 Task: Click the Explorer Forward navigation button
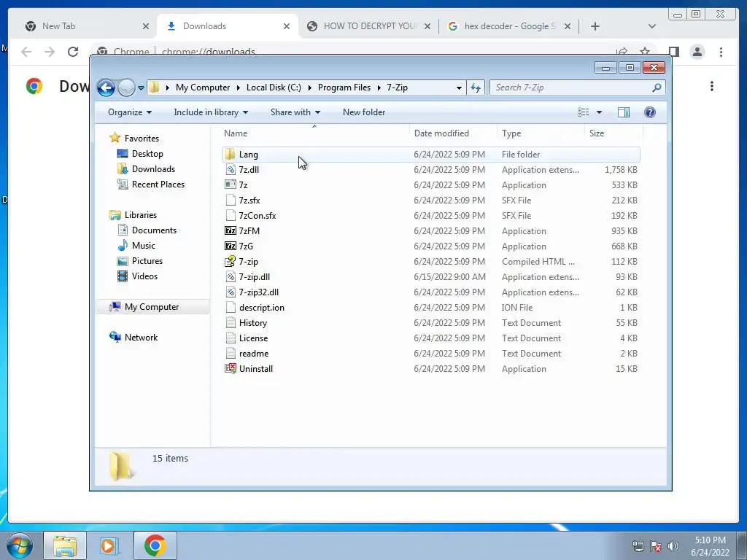pyautogui.click(x=126, y=87)
